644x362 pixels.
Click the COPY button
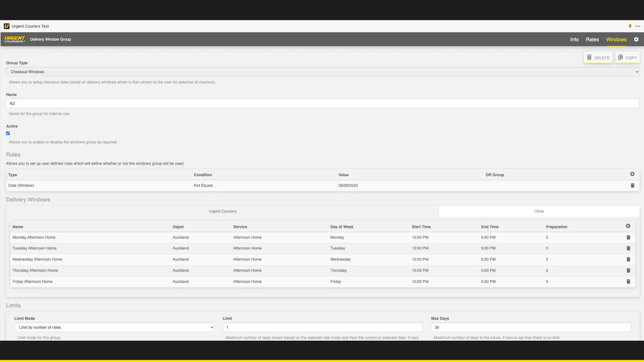pos(627,58)
